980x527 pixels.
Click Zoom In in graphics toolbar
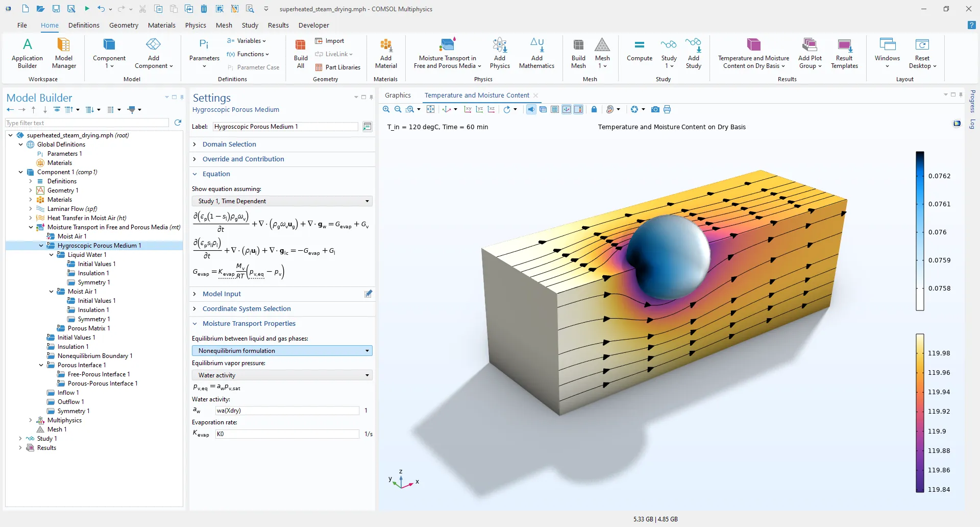click(x=386, y=109)
